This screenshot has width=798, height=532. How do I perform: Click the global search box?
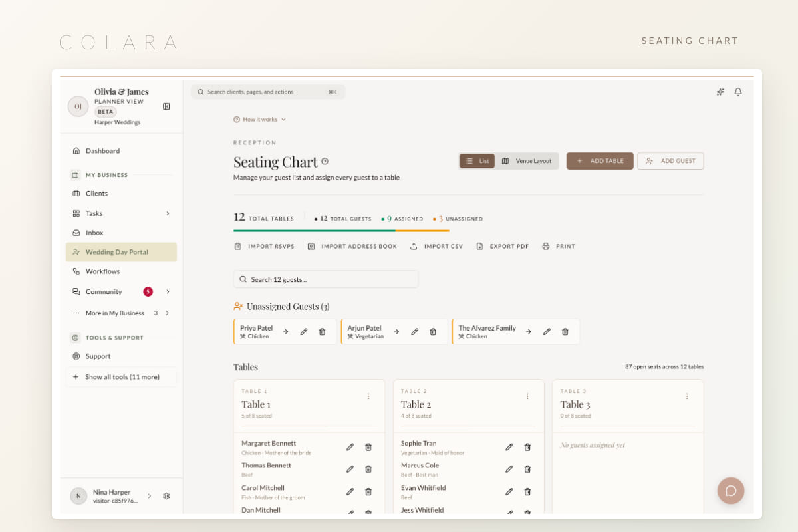point(268,92)
